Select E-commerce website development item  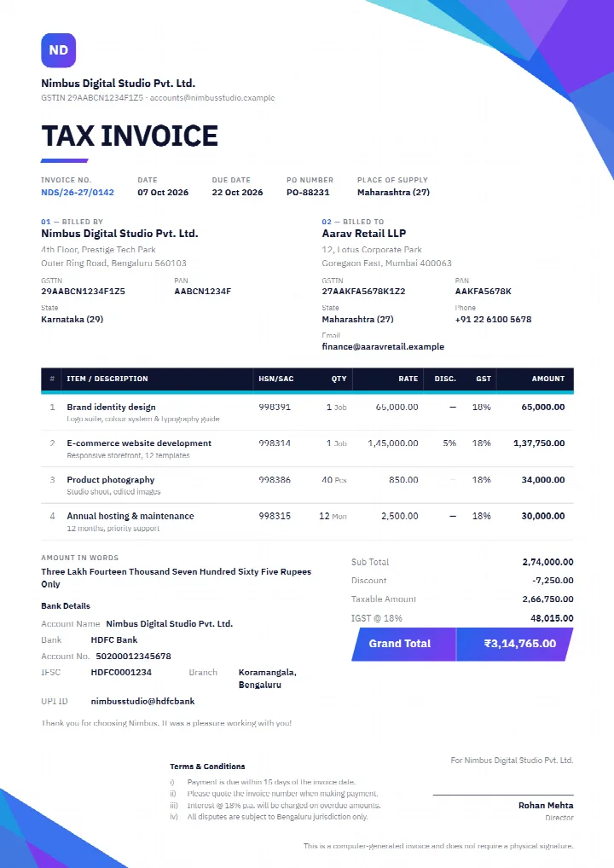139,443
